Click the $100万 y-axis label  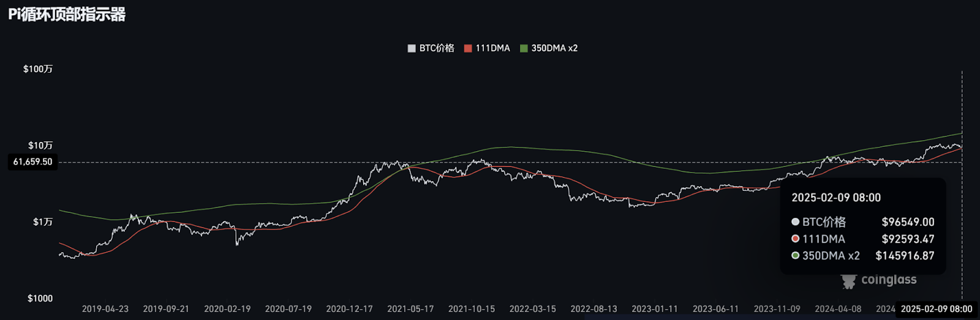(x=38, y=69)
